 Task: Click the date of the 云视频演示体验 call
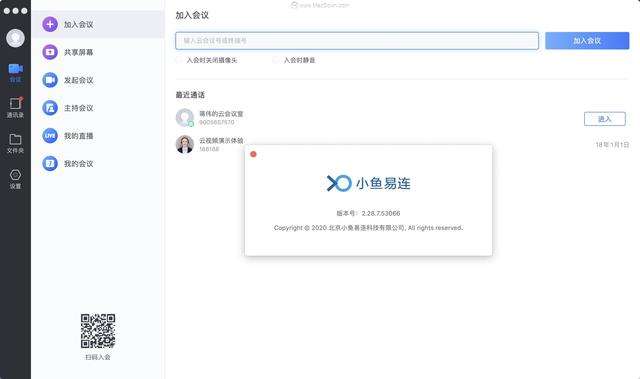click(x=612, y=144)
